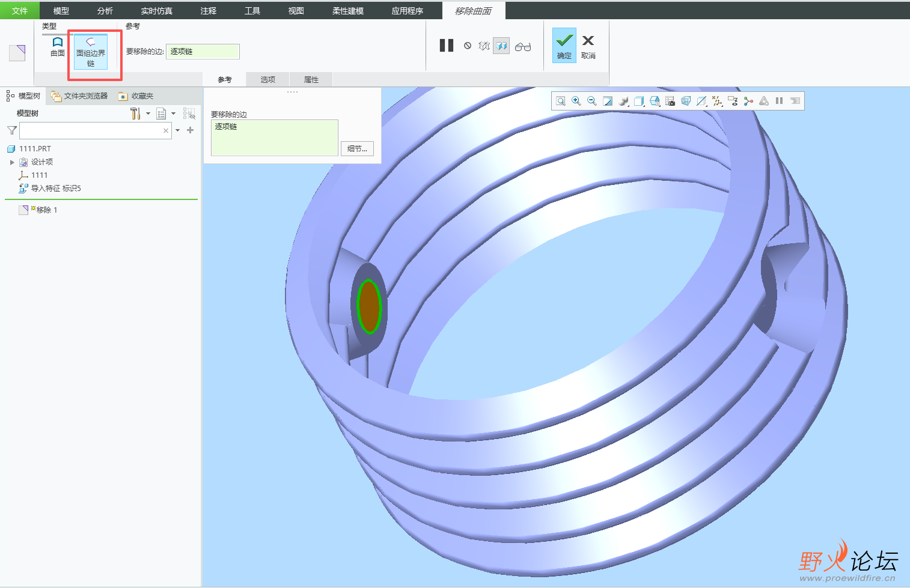Expand the settings dropdown arrow beside hammer icon
This screenshot has width=910, height=588.
(x=148, y=114)
